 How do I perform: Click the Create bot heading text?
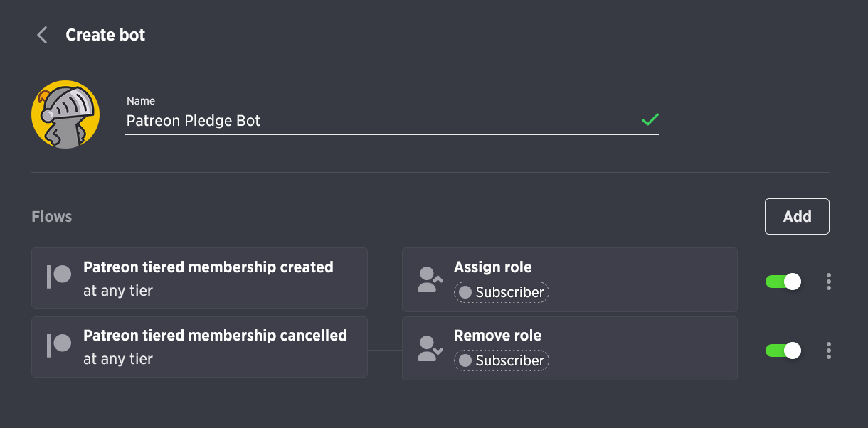tap(105, 35)
